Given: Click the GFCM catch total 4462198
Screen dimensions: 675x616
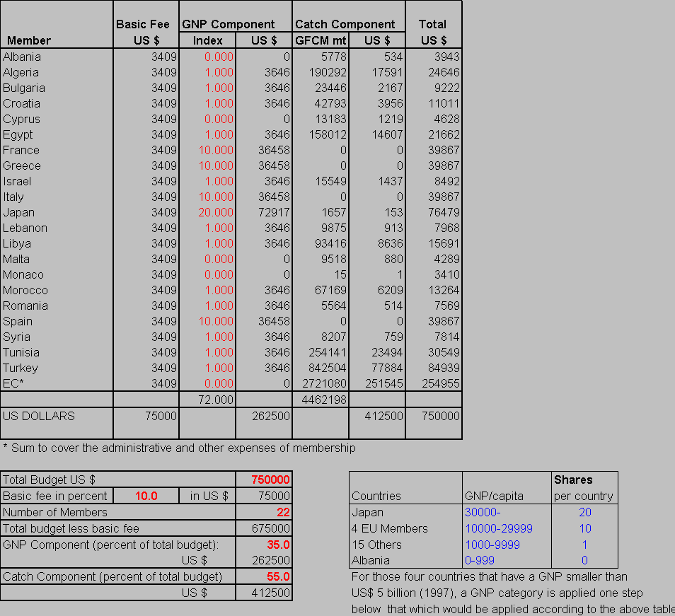Looking at the screenshot, I should click(x=324, y=400).
